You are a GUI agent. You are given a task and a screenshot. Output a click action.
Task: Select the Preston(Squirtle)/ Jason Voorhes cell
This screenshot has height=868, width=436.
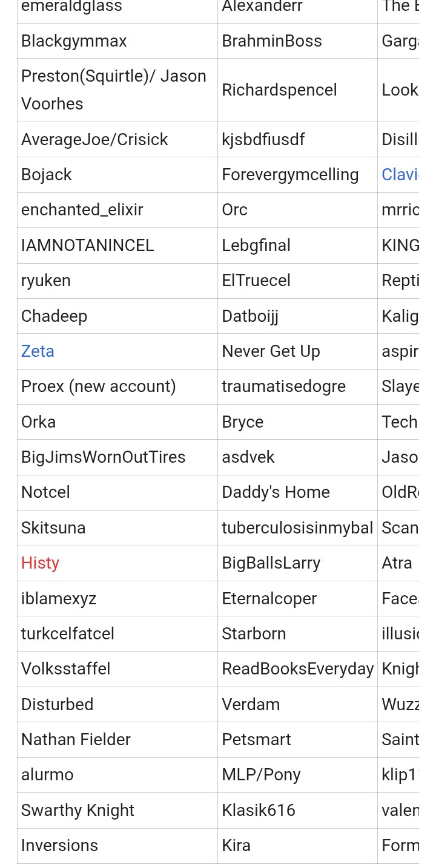click(x=117, y=90)
